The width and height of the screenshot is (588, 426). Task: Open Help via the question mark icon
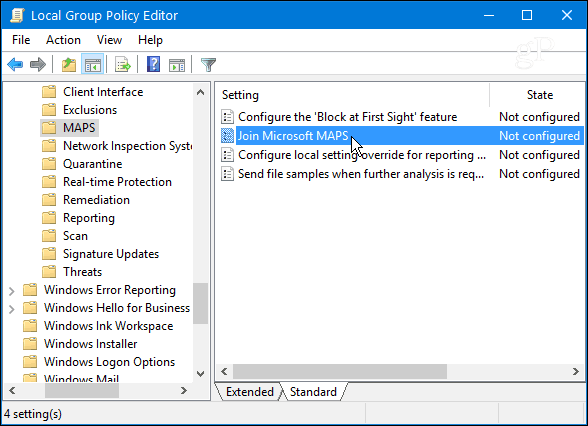click(x=153, y=64)
